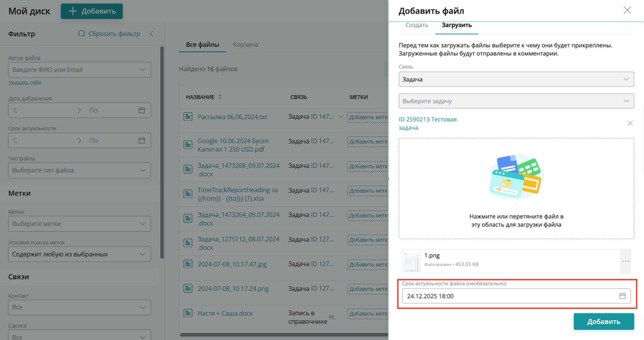Expand the Выберите задачу dropdown

coord(516,101)
